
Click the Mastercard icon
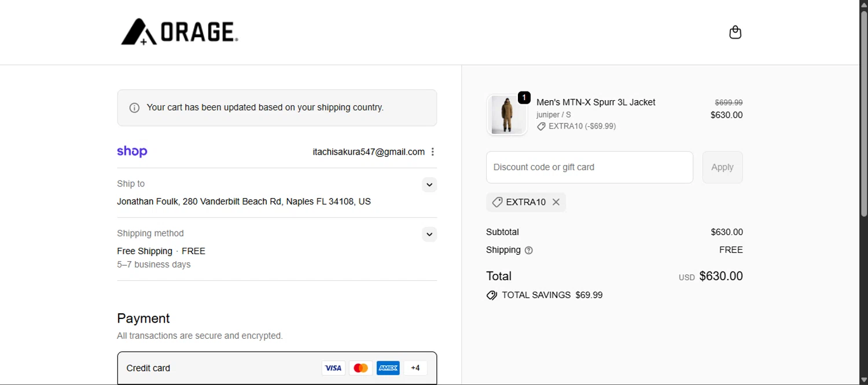tap(361, 368)
